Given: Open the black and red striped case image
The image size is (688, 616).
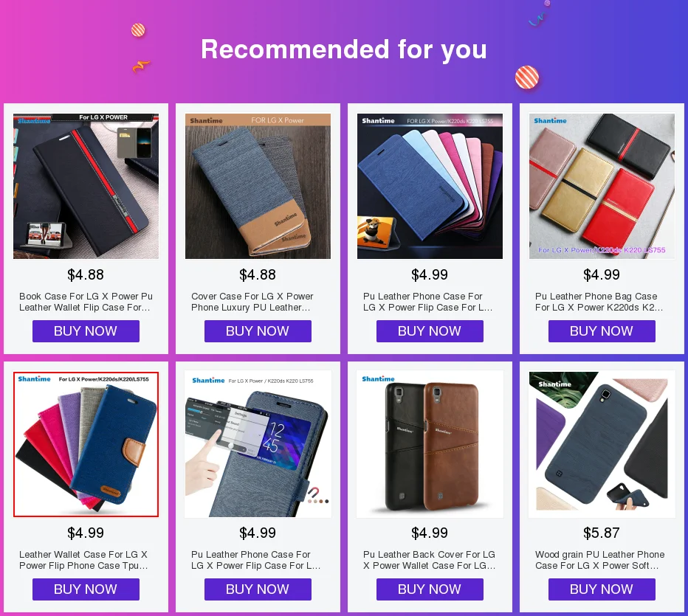Looking at the screenshot, I should coord(86,186).
